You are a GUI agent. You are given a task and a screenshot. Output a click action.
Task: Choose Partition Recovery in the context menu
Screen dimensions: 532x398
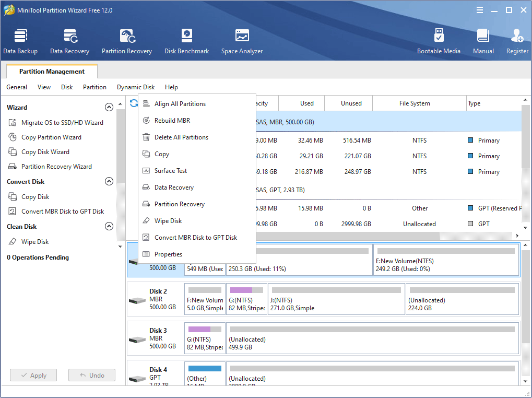point(197,204)
